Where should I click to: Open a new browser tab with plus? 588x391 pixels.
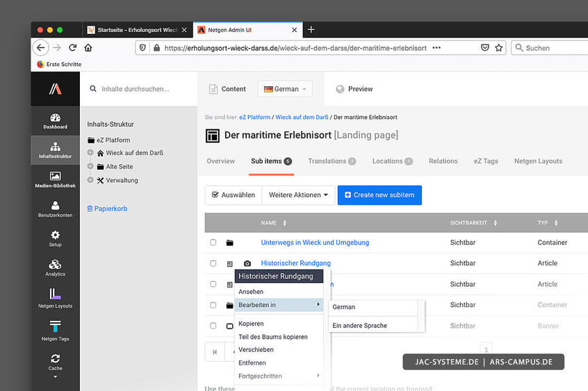[x=311, y=30]
